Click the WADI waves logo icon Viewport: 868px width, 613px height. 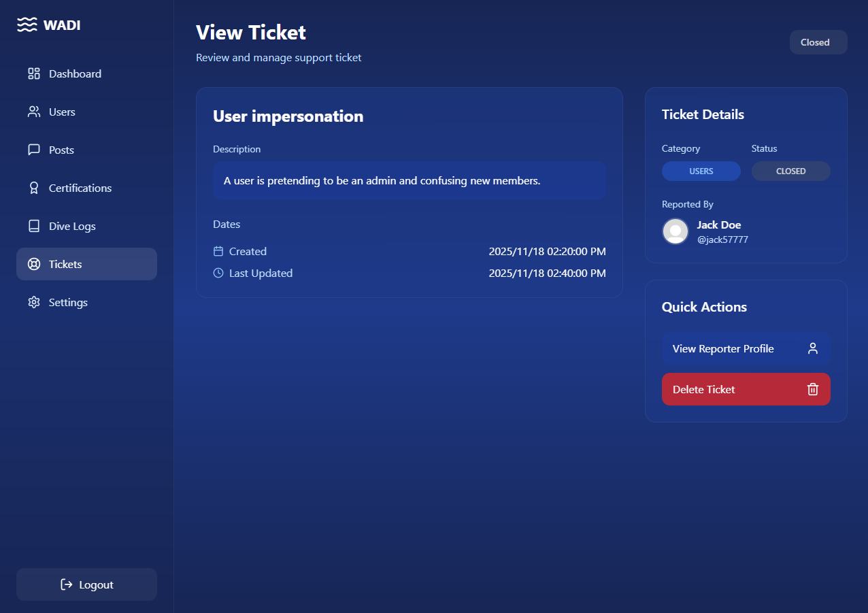[x=27, y=25]
